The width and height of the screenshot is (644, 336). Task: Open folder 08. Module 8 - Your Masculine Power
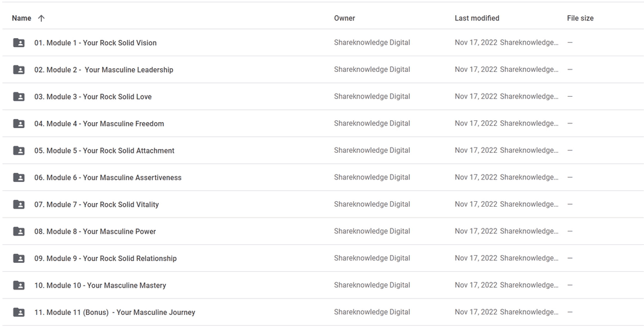coord(95,231)
